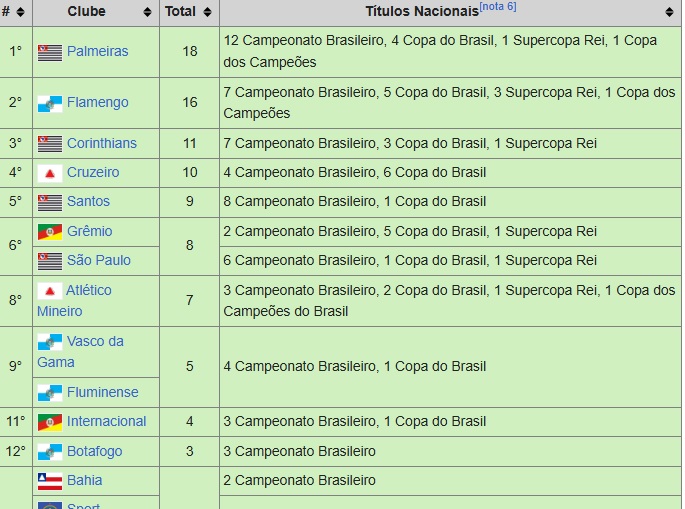Image resolution: width=685 pixels, height=509 pixels.
Task: Open the Atlético Mineiro club page
Action: pyautogui.click(x=74, y=301)
